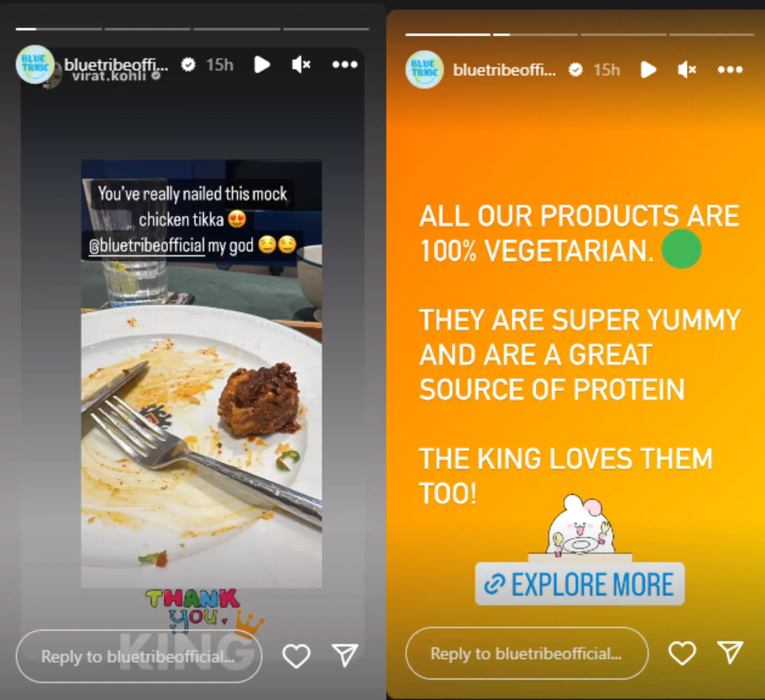Tap the @bluetribeofficial mention in photo caption
Viewport: 765px width, 700px height.
tap(147, 246)
